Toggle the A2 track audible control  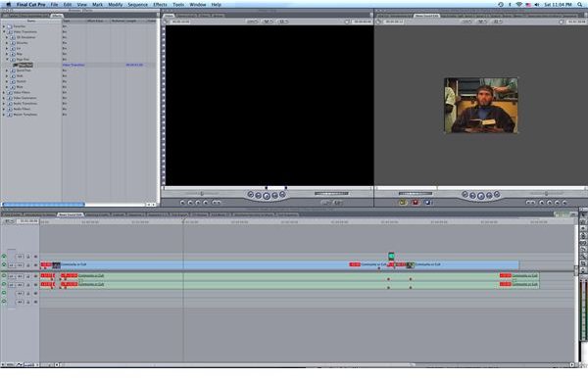click(4, 284)
